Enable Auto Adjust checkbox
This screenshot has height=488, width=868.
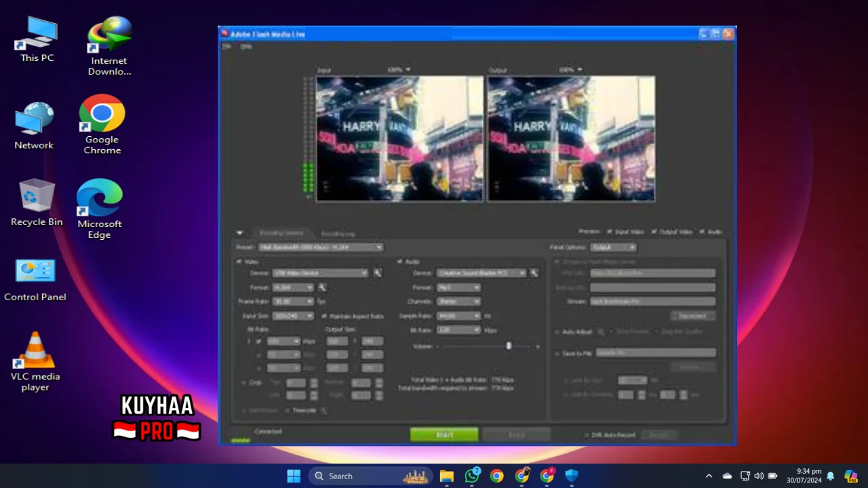(557, 332)
